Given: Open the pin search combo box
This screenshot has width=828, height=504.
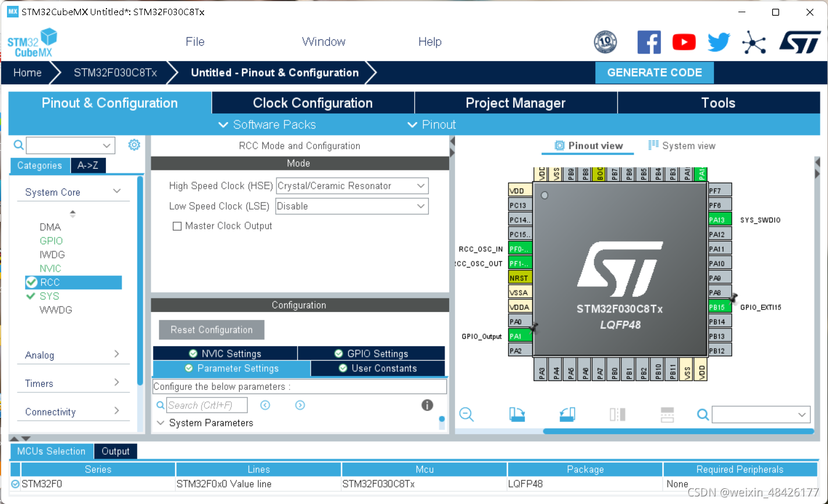Looking at the screenshot, I should coord(761,414).
